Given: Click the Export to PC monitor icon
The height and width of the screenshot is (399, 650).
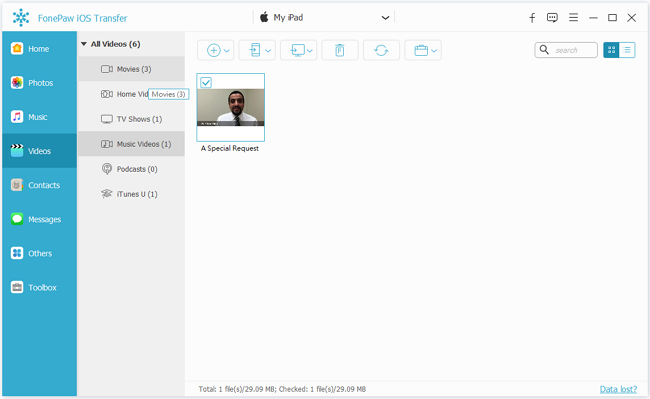Looking at the screenshot, I should pos(297,50).
